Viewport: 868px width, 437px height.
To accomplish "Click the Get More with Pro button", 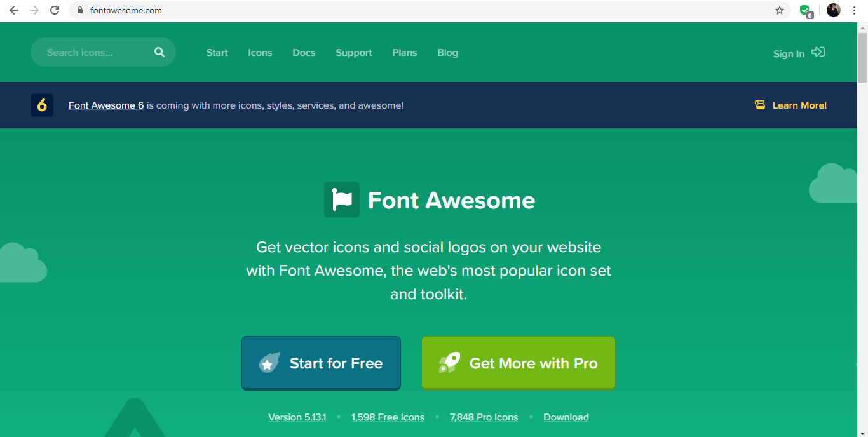I will point(519,363).
